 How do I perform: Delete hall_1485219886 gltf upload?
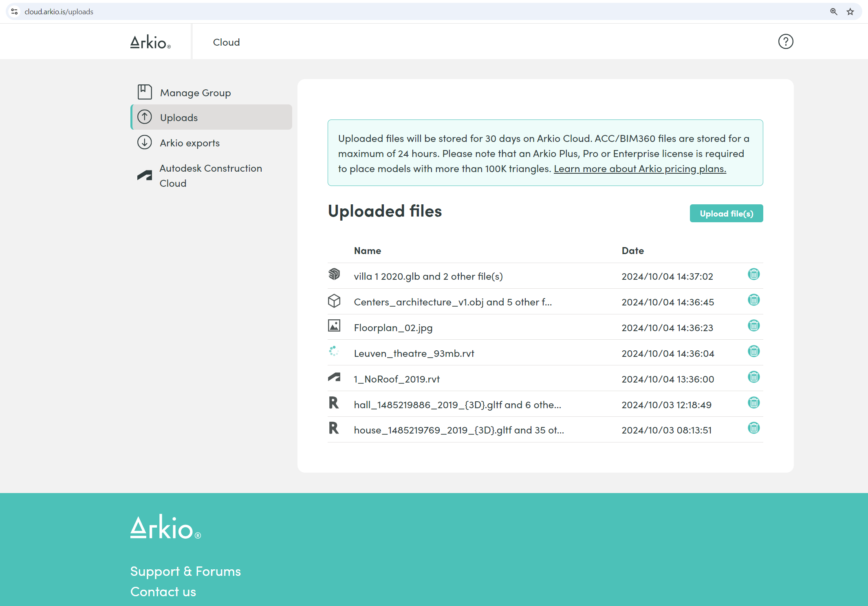[x=753, y=403]
